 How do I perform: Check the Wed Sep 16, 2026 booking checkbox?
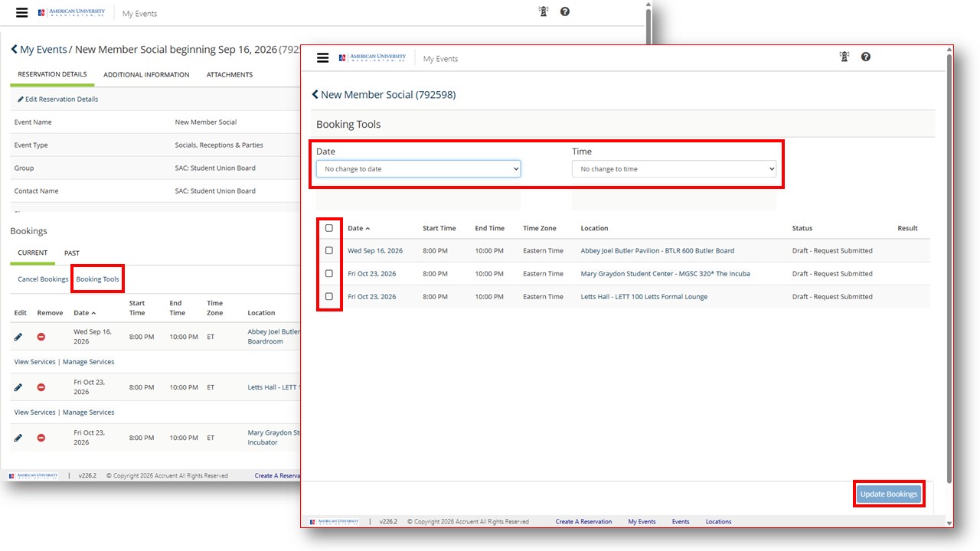(329, 250)
